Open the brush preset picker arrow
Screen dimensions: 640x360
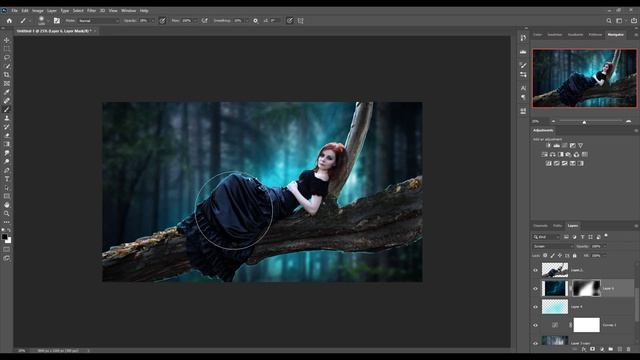point(48,20)
